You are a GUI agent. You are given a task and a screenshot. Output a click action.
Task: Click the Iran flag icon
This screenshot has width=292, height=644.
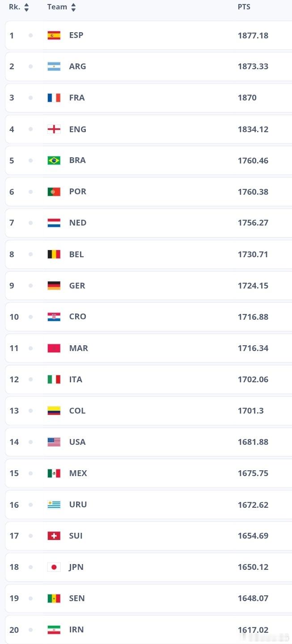pyautogui.click(x=54, y=630)
